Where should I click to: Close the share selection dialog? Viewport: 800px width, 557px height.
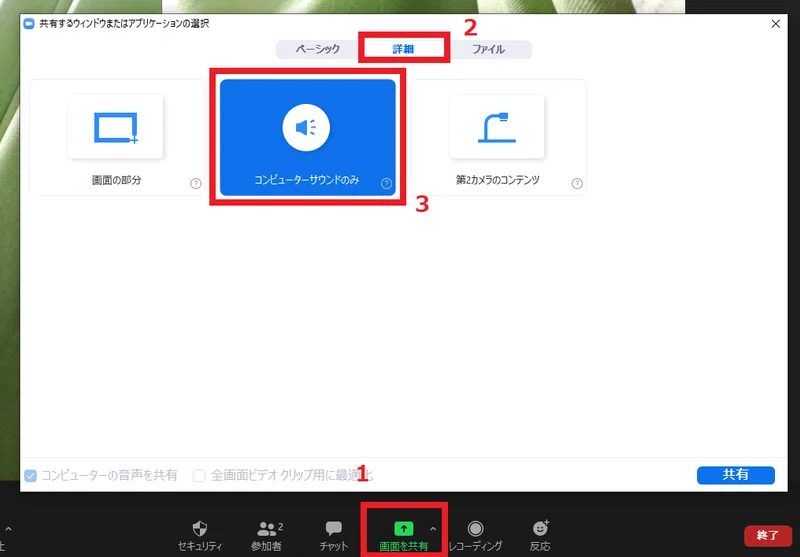(x=776, y=24)
